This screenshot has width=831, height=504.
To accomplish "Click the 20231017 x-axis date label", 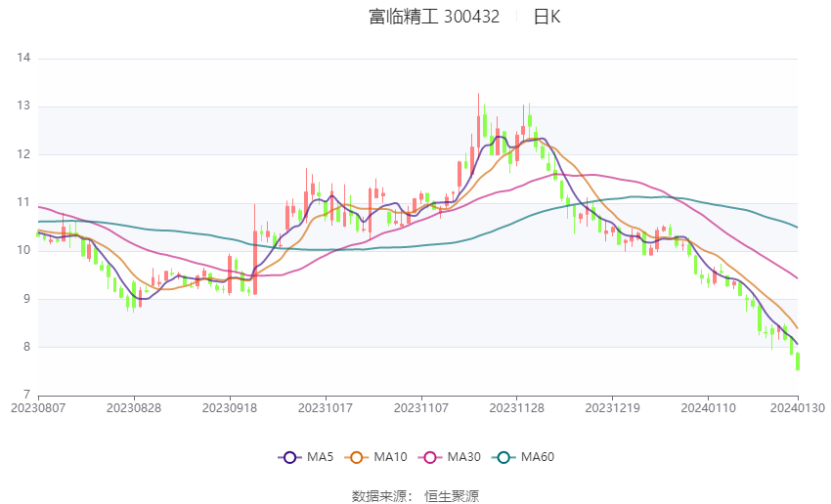I will click(326, 408).
